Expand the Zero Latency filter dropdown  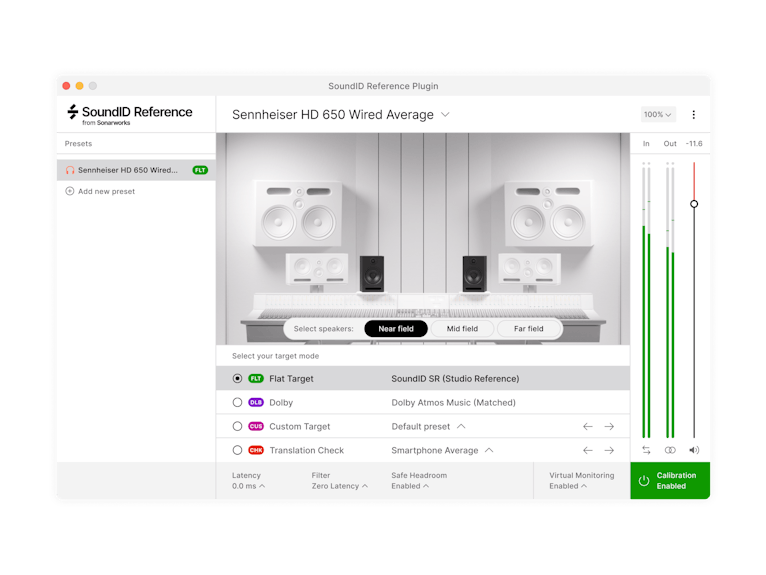pyautogui.click(x=339, y=486)
